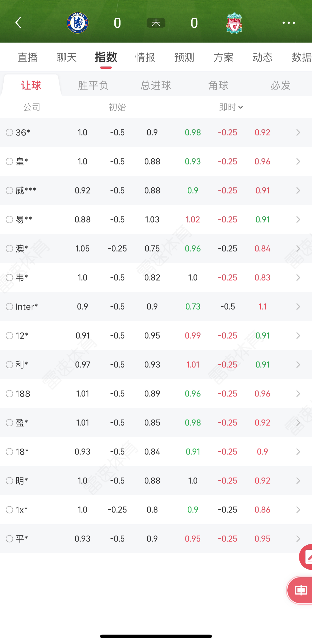Open the 总进球 odds tab
Screen dimensions: 312x644
click(x=156, y=86)
